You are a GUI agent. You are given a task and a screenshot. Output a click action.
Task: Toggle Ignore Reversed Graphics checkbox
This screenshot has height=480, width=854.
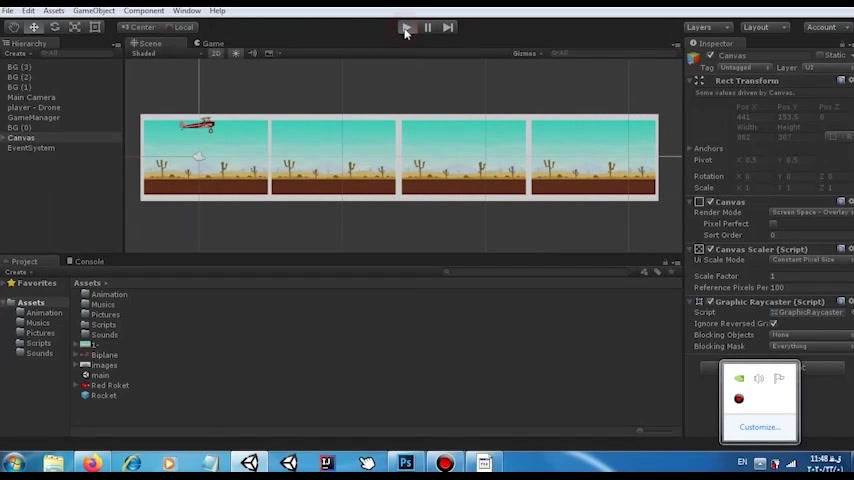pos(773,324)
